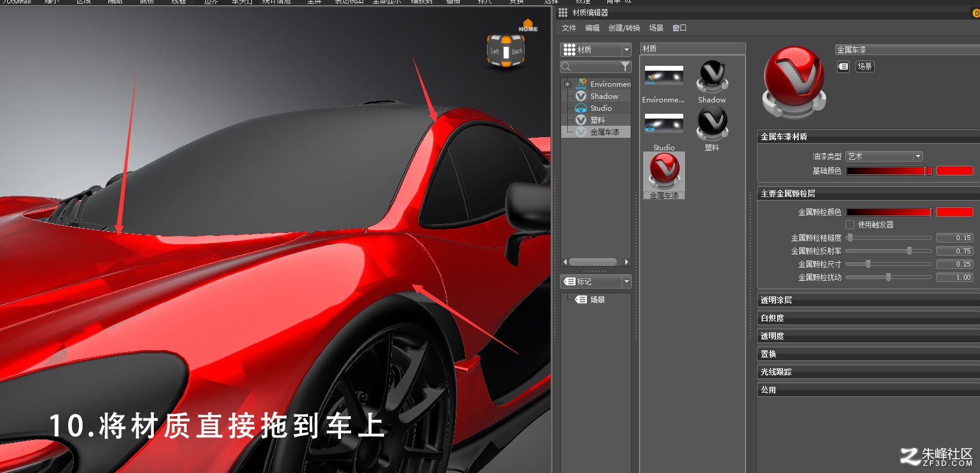Screen dimensions: 980x473
Task: Adjust the 金属颗粒扰动 slider
Action: click(x=889, y=277)
